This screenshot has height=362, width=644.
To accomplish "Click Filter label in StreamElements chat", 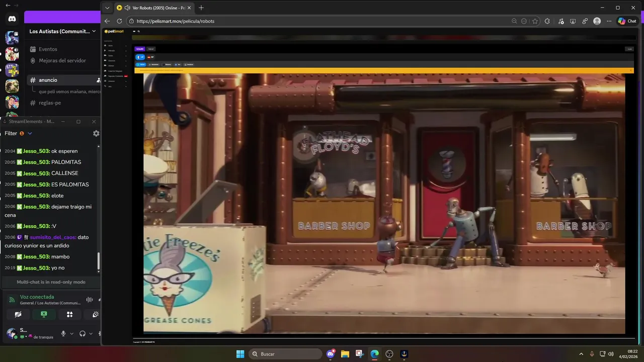I will click(11, 133).
